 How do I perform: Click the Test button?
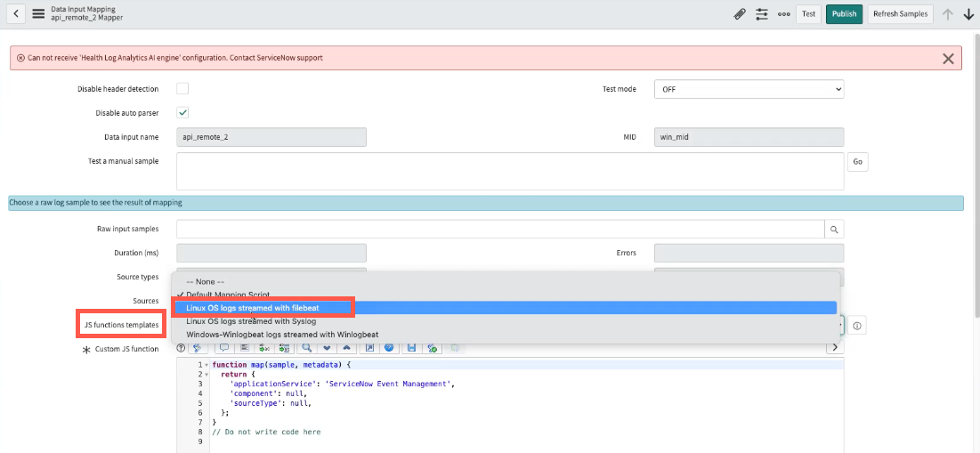[x=808, y=13]
